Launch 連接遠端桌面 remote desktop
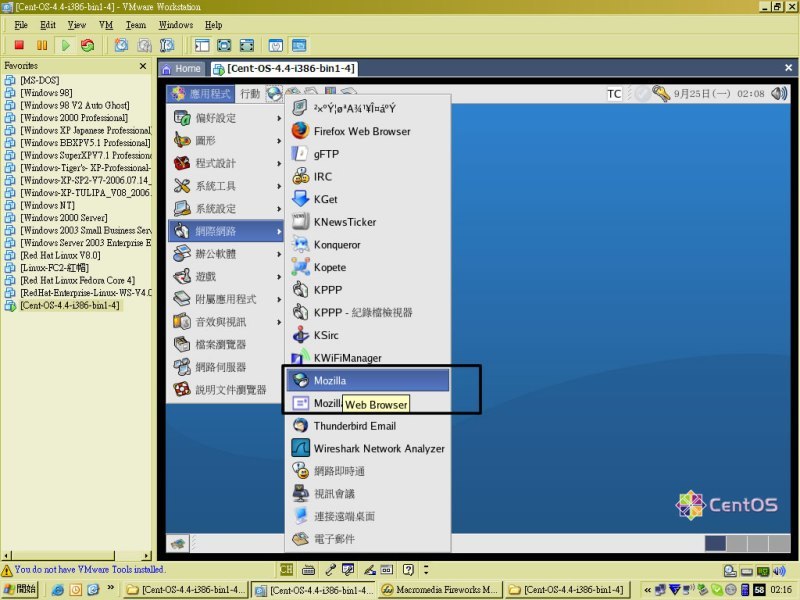This screenshot has width=800, height=600. (x=367, y=516)
